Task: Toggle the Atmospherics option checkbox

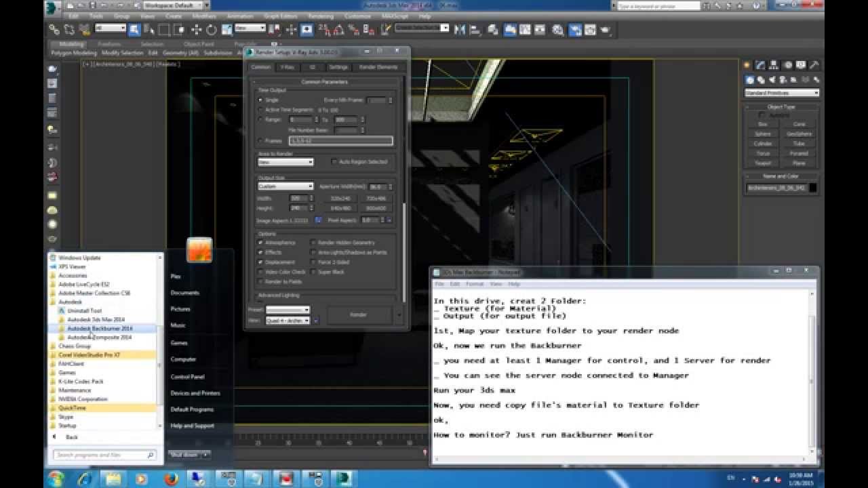Action: (261, 243)
